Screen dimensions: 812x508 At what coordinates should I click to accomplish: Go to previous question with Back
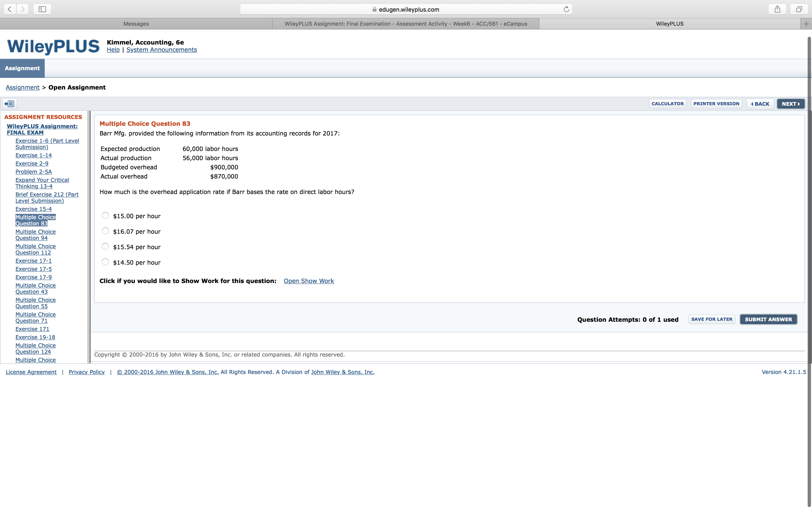[760, 104]
